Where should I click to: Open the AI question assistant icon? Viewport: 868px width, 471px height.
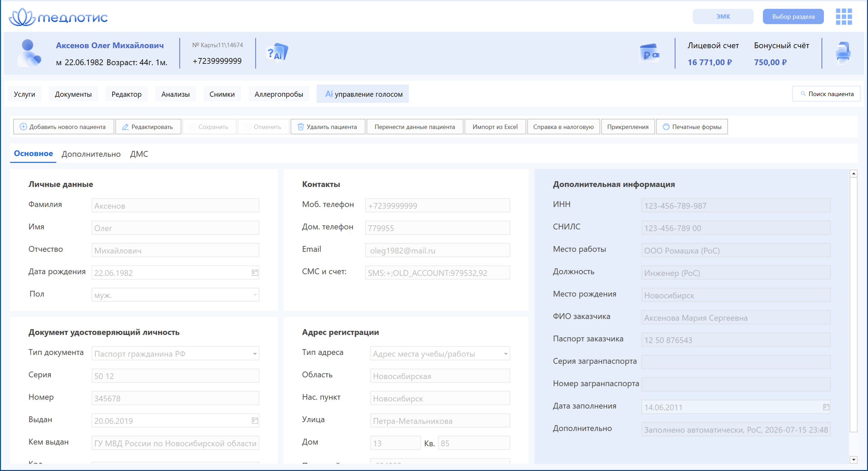(278, 53)
